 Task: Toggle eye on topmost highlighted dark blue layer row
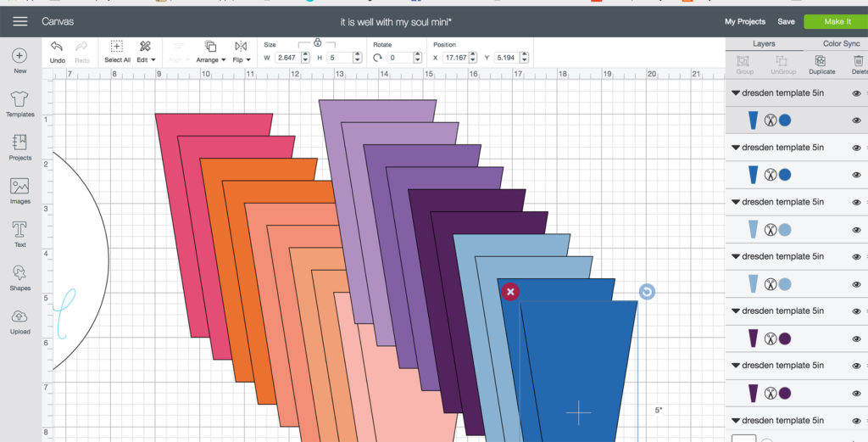pyautogui.click(x=856, y=120)
